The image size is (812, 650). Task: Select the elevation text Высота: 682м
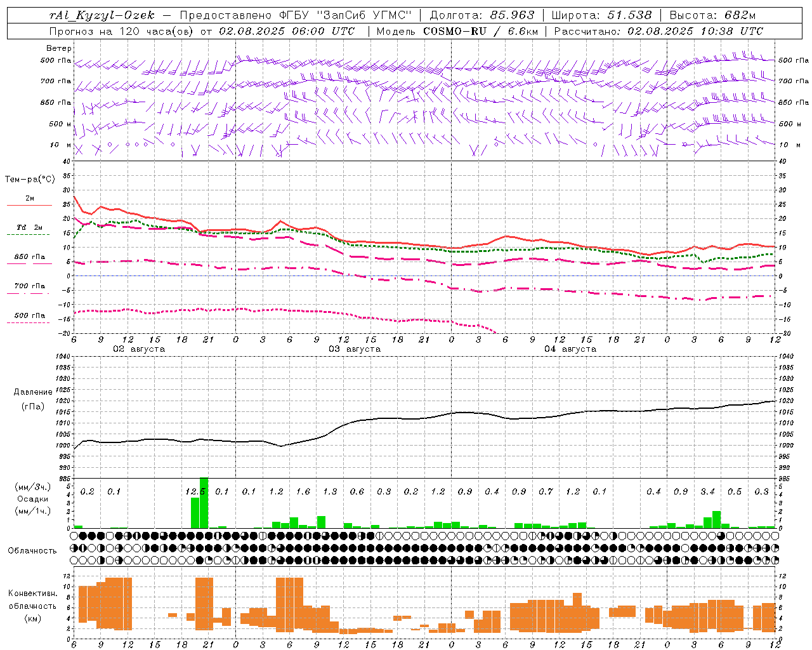point(712,15)
